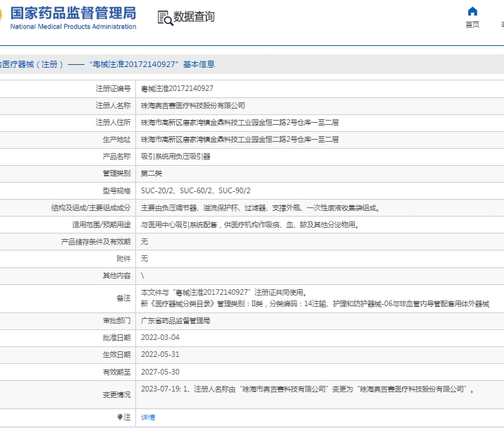Open the 详情 link in 注 row
The width and height of the screenshot is (504, 431).
pyautogui.click(x=148, y=418)
